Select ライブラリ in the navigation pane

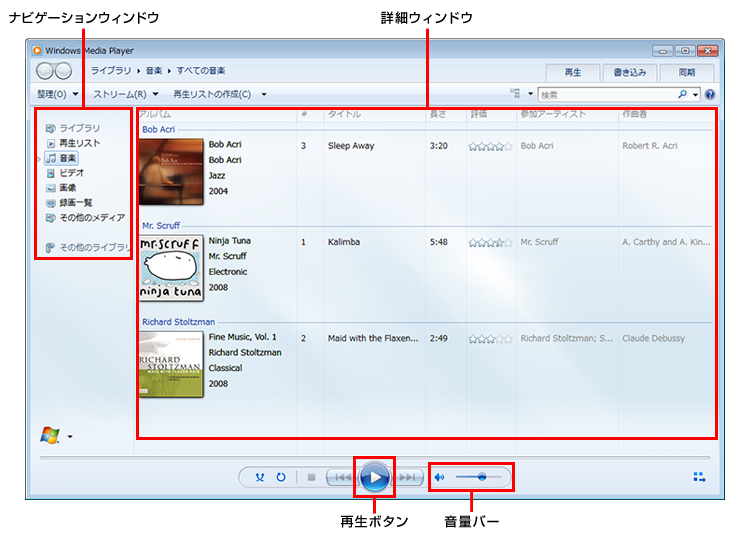pos(73,128)
